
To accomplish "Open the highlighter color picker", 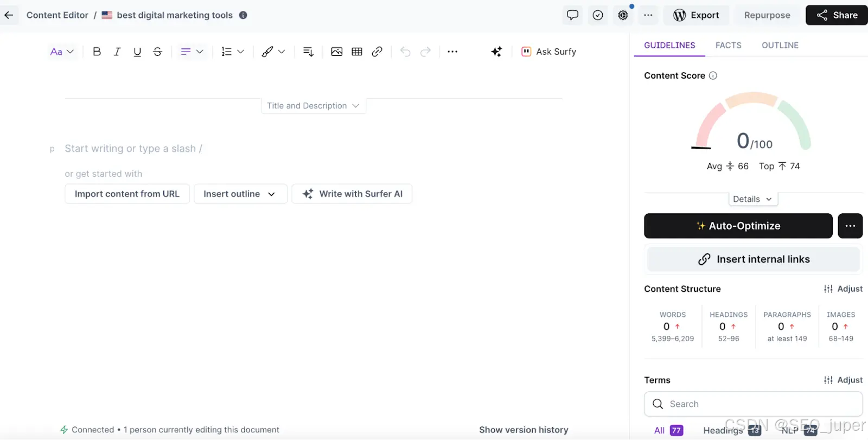I will pos(273,52).
